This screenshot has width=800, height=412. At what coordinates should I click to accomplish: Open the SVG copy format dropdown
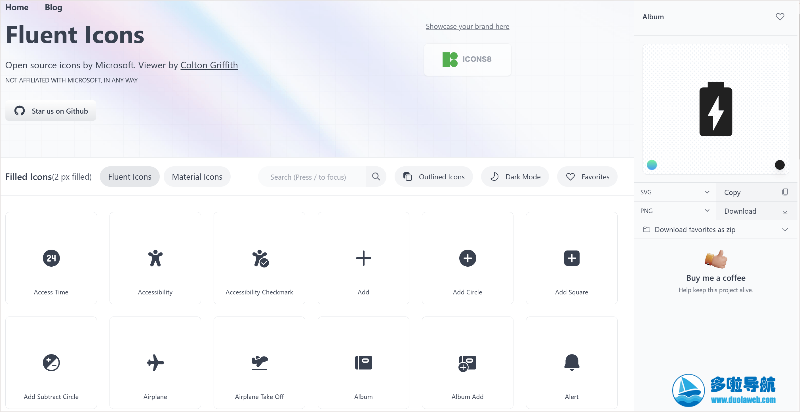(675, 192)
